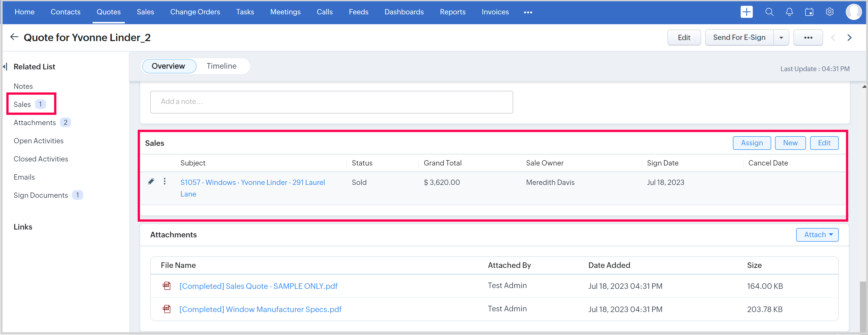Select Attachments in the related list
868x335 pixels.
pos(35,122)
